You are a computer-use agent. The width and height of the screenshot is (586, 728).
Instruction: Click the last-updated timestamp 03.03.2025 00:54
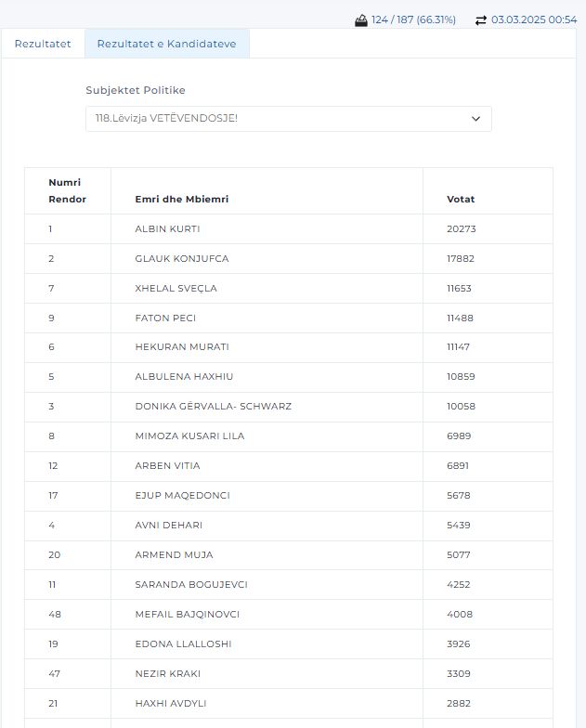click(x=534, y=19)
